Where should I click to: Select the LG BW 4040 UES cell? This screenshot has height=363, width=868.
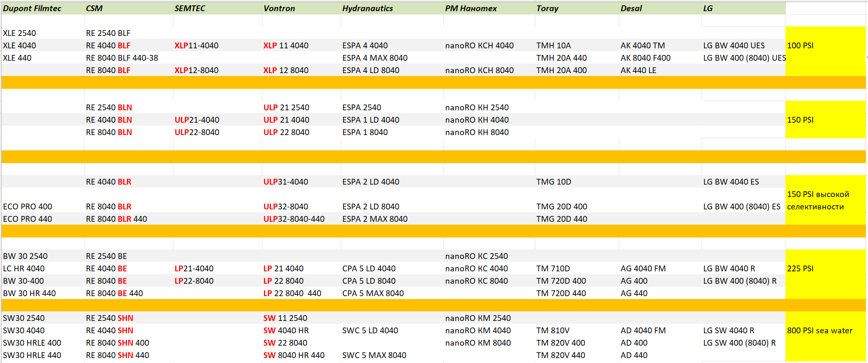[x=734, y=45]
